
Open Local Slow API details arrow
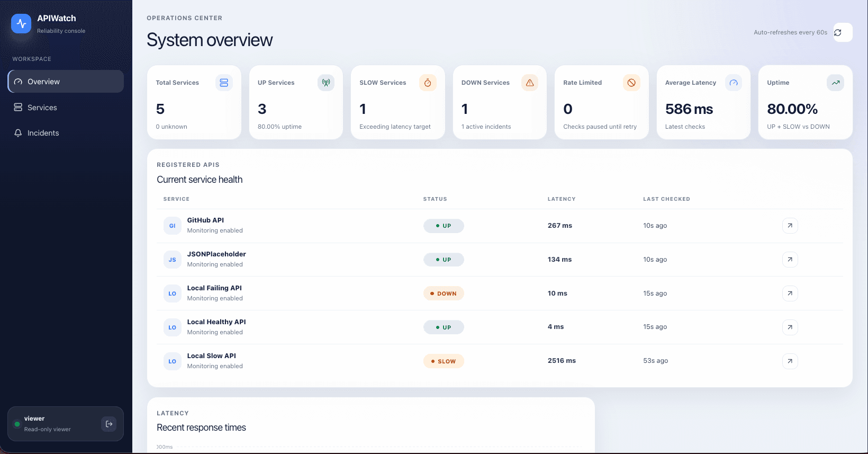[790, 361]
